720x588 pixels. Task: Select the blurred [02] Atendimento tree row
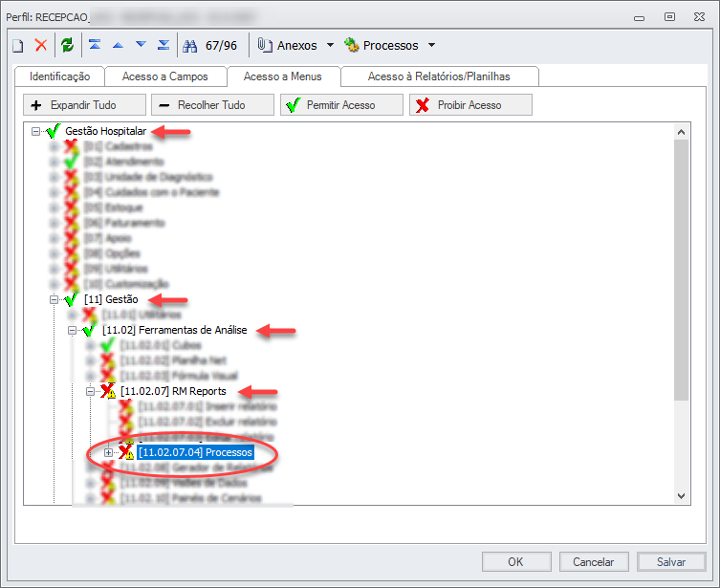(124, 162)
